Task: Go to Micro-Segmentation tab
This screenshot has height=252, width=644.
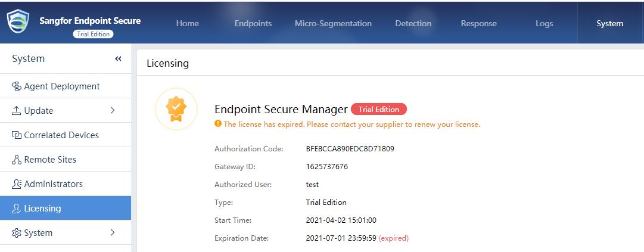Action: (x=333, y=23)
